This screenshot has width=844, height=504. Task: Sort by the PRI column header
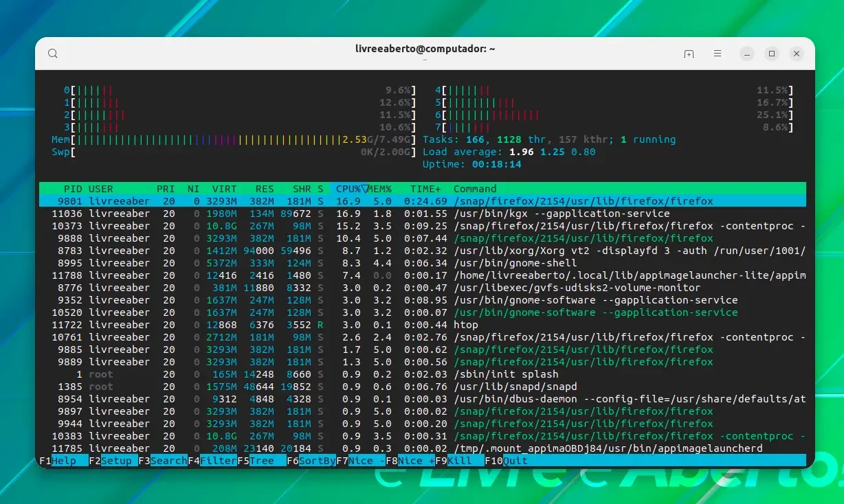tap(166, 189)
